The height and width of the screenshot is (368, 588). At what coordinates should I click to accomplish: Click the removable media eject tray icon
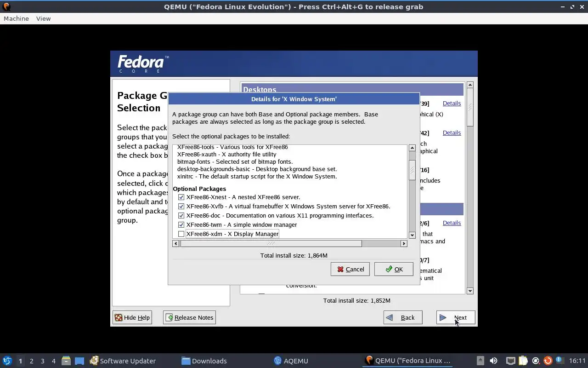click(x=480, y=361)
